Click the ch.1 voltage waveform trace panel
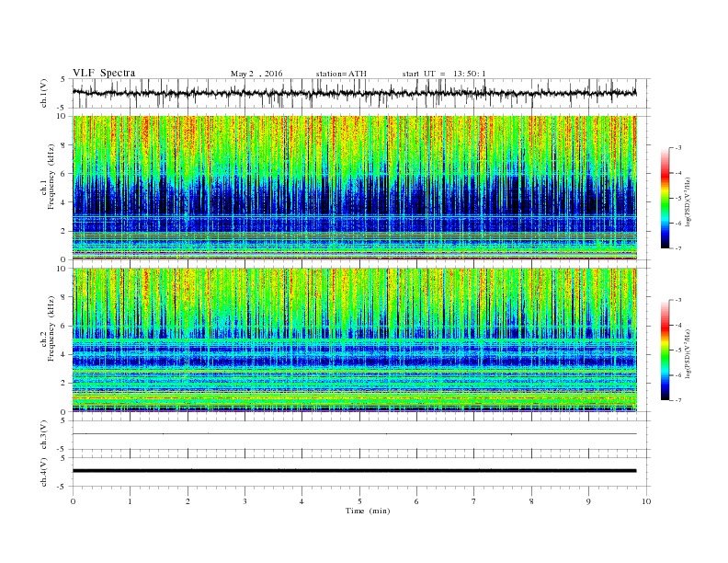 (x=361, y=93)
